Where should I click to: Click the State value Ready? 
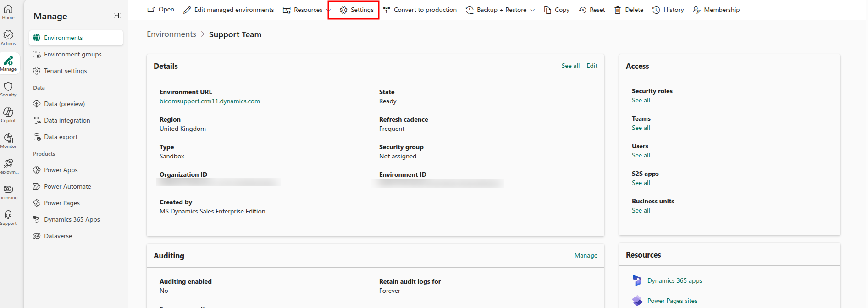point(388,101)
